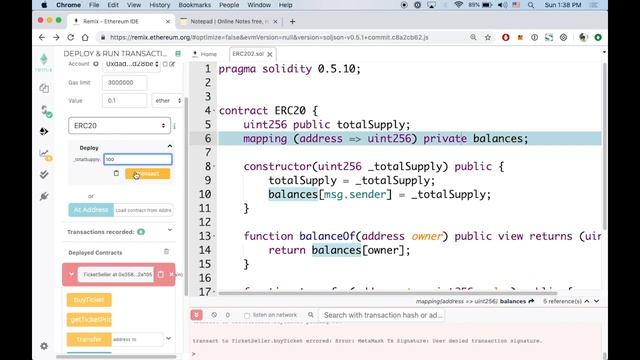Call the buyTicket function button
Screen dimensions: 640x360
coord(89,300)
